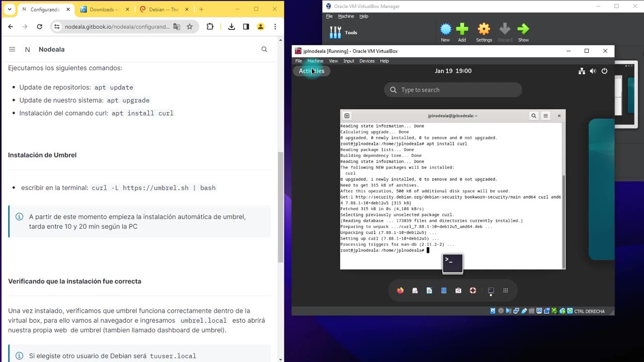Go back in Chrome
Screen dimensions: 644x362
click(x=11, y=27)
